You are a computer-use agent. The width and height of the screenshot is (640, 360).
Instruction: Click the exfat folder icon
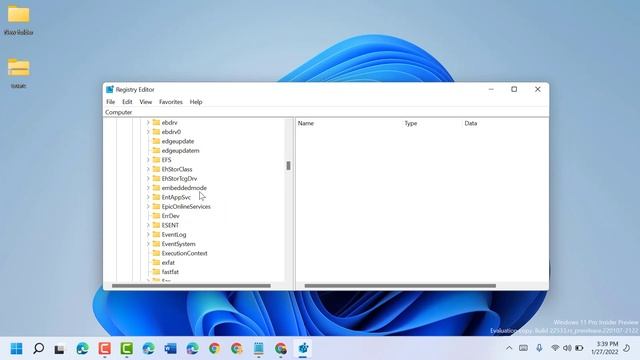(156, 262)
